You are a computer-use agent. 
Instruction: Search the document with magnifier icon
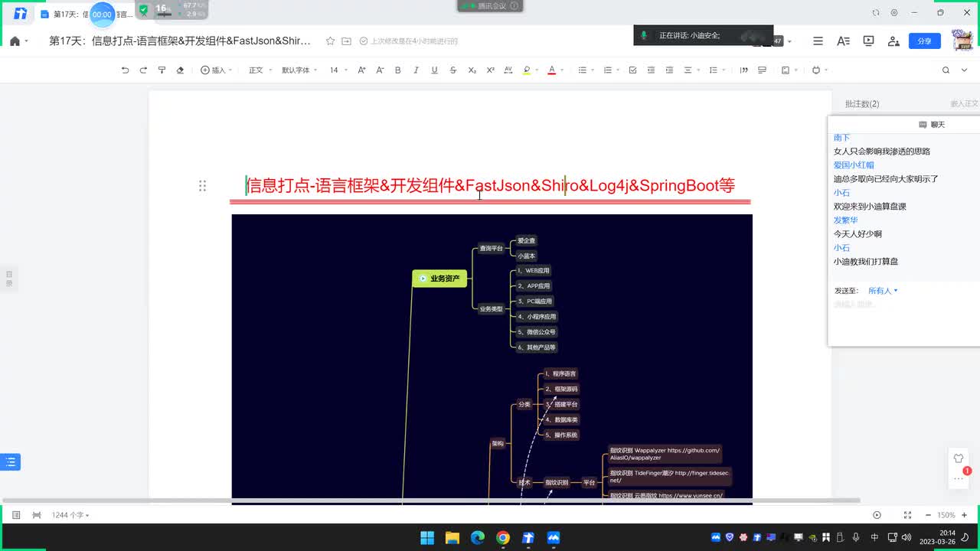click(946, 70)
